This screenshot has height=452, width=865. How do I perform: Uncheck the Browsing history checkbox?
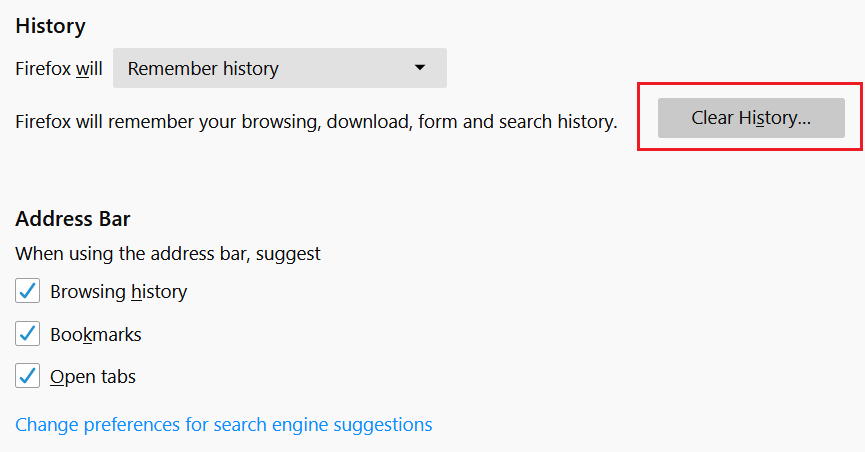pos(27,292)
